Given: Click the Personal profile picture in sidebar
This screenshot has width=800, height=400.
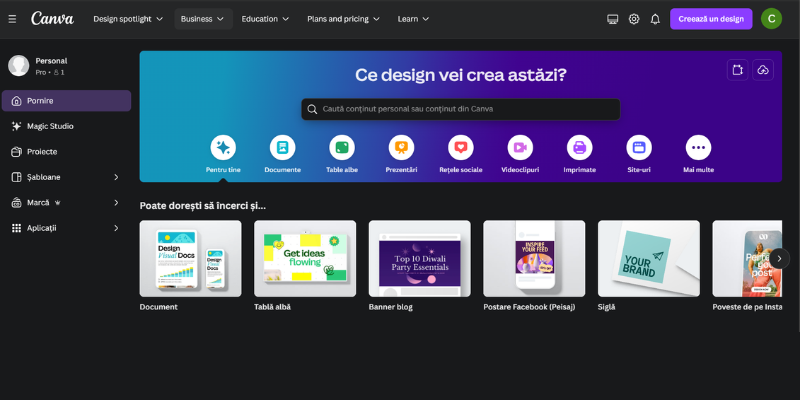Looking at the screenshot, I should [18, 66].
